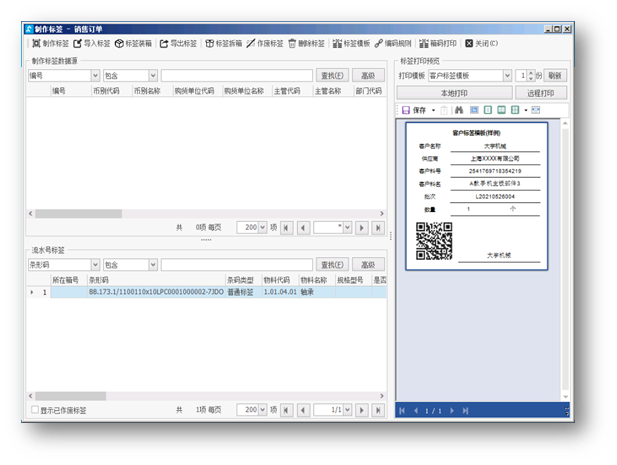This screenshot has width=617, height=465.
Task: Open 标签模板 label template tool
Action: [351, 43]
